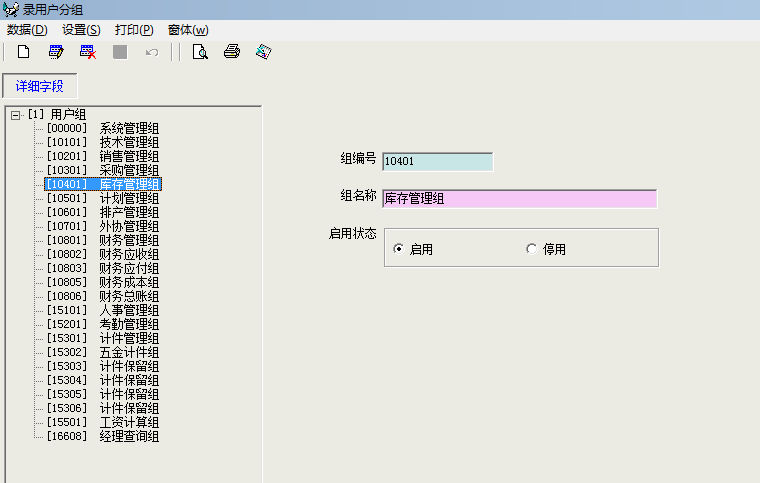Viewport: 760px width, 483px height.
Task: Open the 打印(P) menu
Action: pyautogui.click(x=134, y=30)
